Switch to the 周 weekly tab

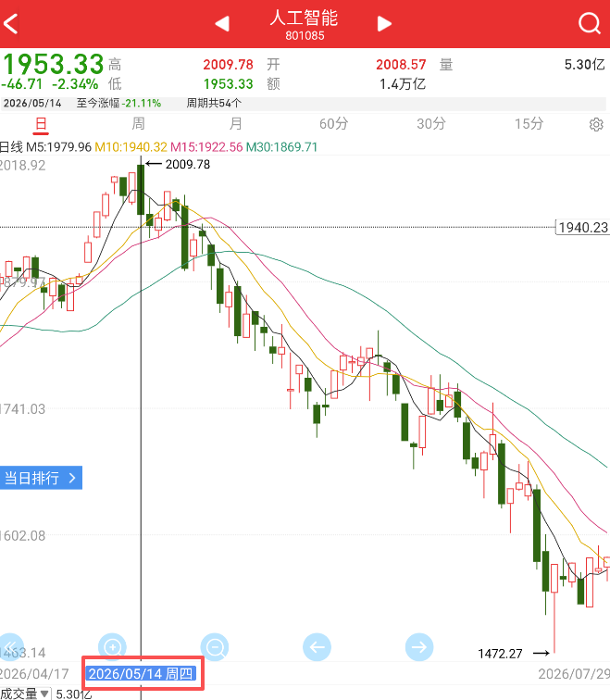[x=138, y=124]
